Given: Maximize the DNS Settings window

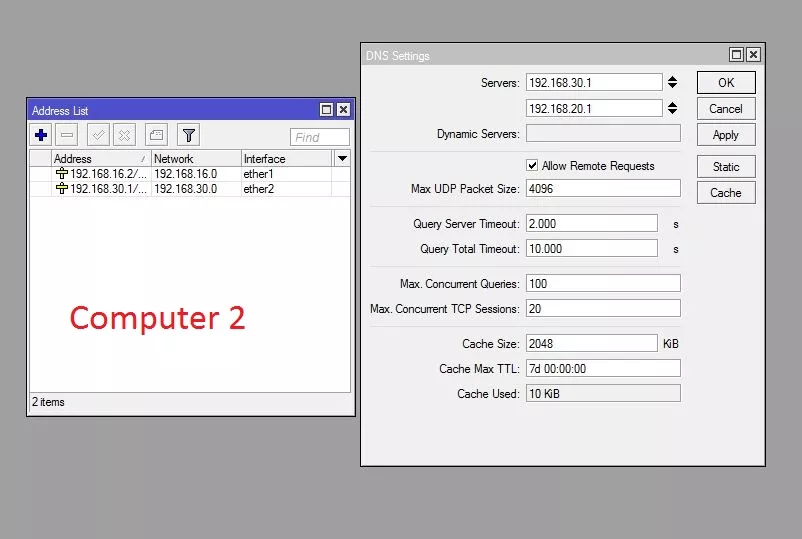Looking at the screenshot, I should pyautogui.click(x=737, y=55).
